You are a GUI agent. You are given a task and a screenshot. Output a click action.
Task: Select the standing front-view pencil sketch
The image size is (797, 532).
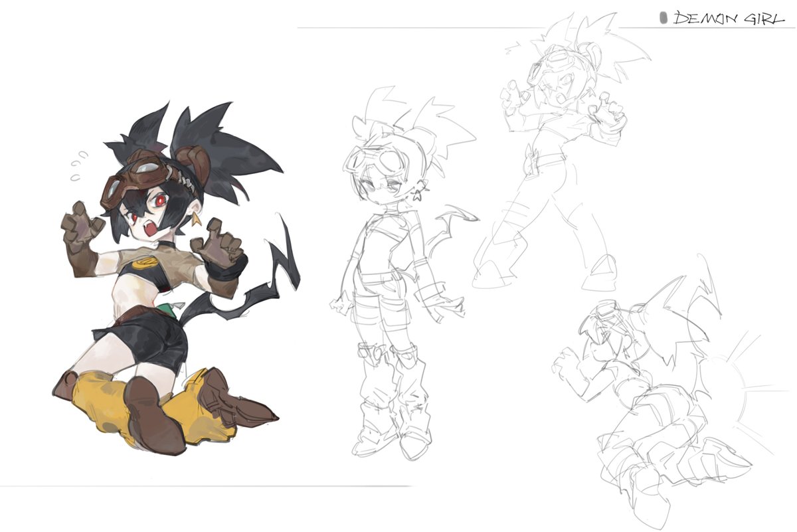pyautogui.click(x=404, y=272)
